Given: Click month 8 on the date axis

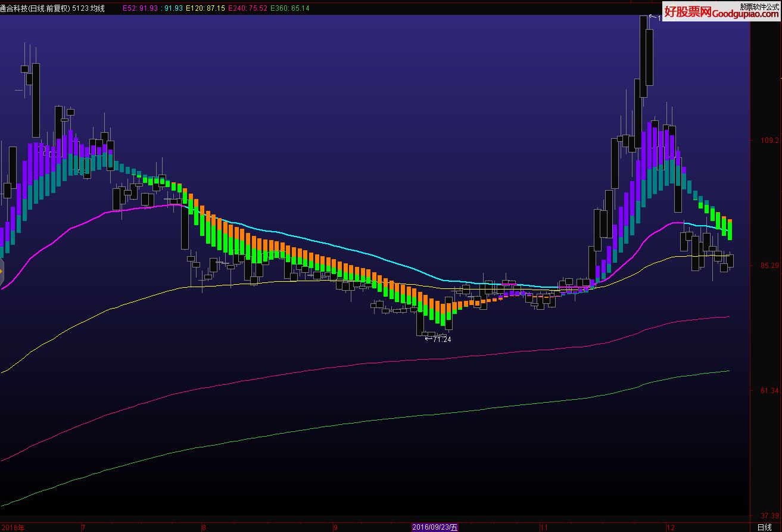Looking at the screenshot, I should pos(204,527).
